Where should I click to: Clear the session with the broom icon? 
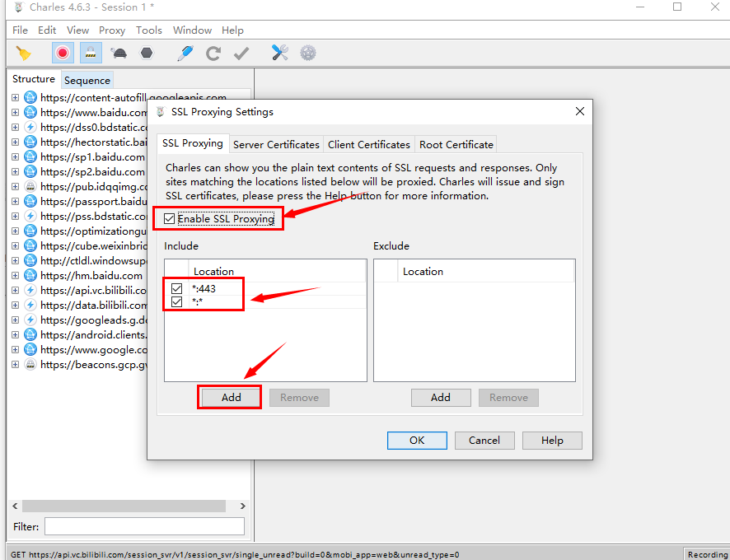click(x=23, y=53)
